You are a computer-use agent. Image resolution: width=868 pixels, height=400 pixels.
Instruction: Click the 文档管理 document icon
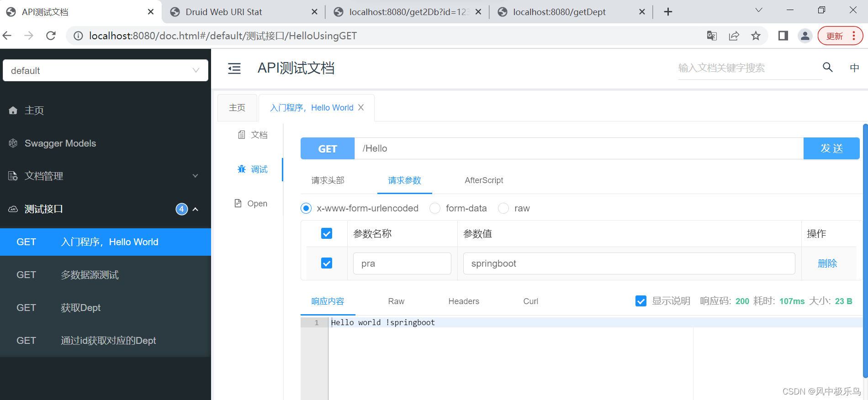(x=13, y=176)
